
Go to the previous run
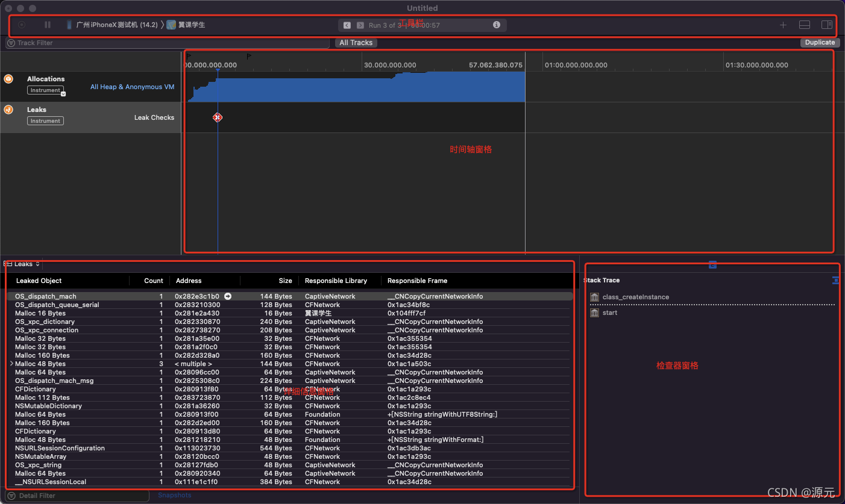tap(347, 25)
